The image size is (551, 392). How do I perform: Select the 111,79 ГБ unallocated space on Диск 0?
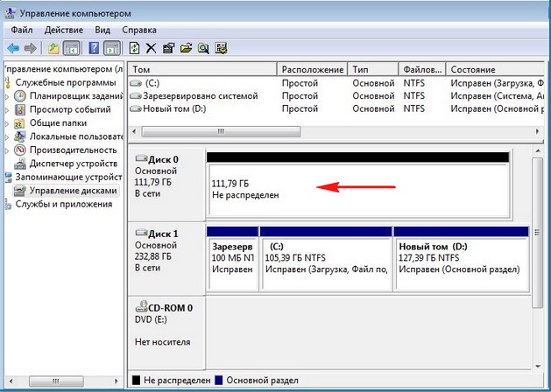(359, 189)
